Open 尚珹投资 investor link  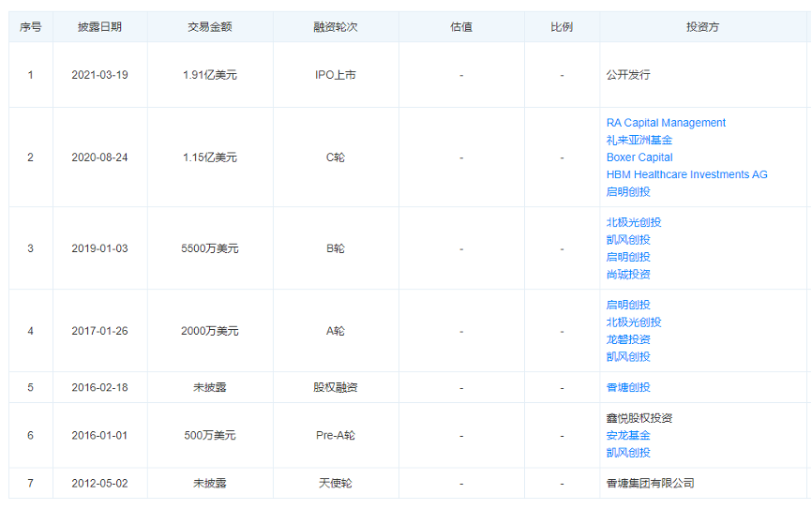click(628, 275)
